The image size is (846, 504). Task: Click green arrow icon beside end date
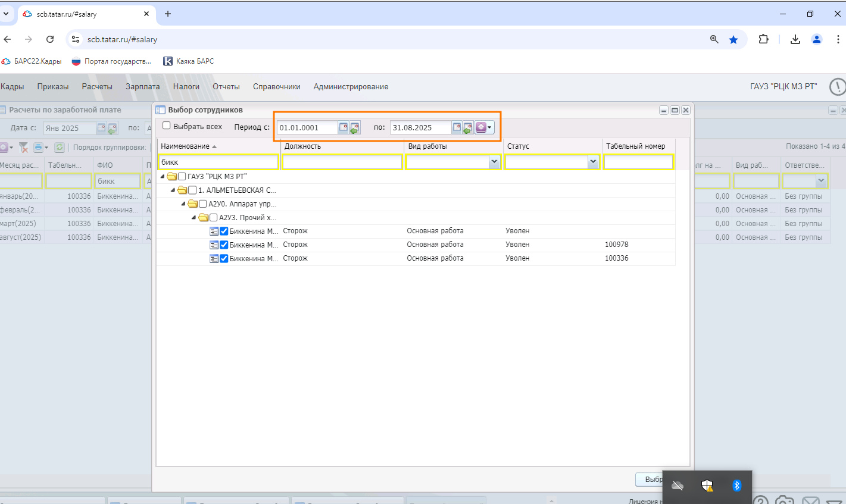point(468,127)
